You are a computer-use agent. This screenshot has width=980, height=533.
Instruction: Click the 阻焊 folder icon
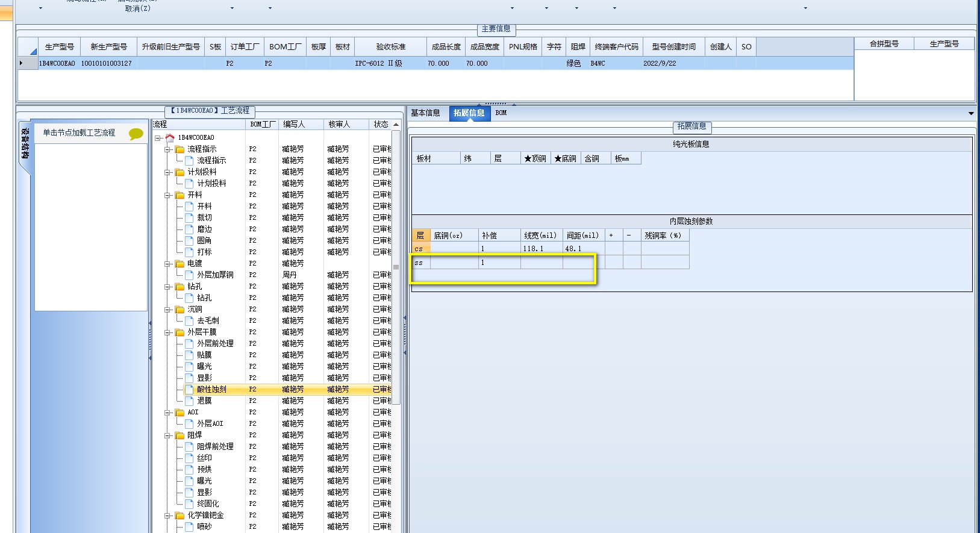179,435
